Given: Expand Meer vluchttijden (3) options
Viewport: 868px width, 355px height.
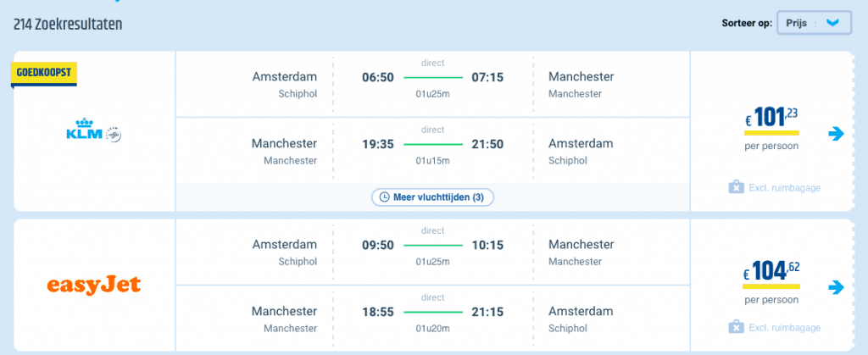Looking at the screenshot, I should click(x=432, y=197).
